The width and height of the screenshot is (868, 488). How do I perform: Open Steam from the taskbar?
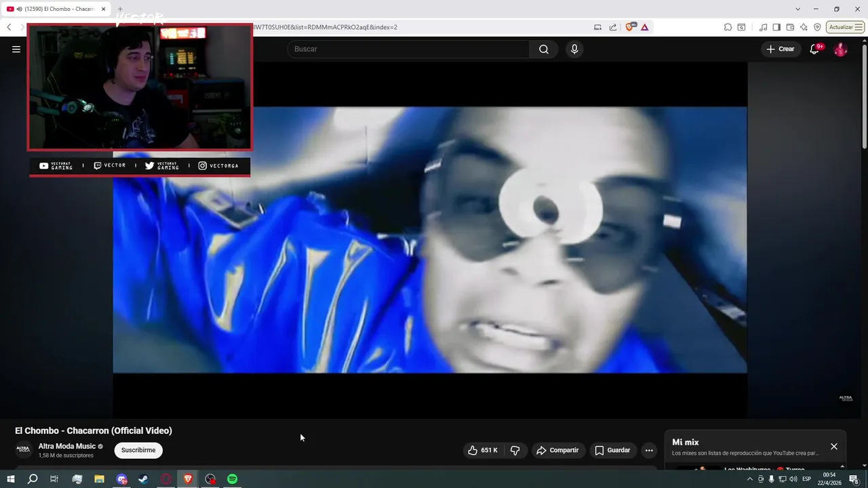tap(143, 479)
